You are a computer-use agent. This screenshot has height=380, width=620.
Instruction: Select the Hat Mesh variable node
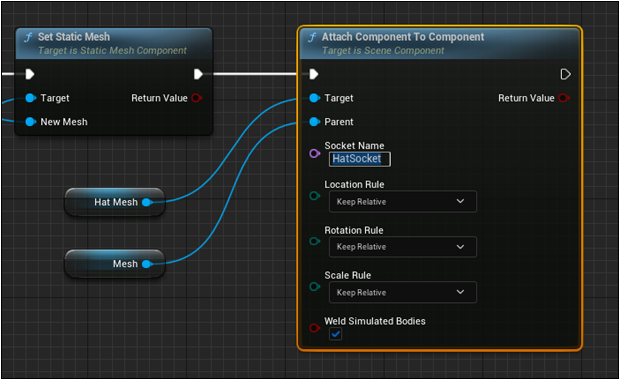pyautogui.click(x=115, y=202)
